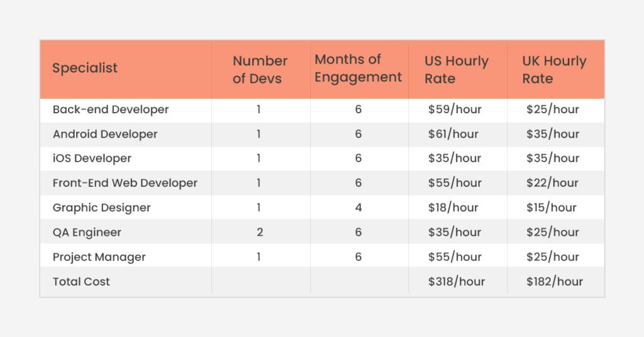
Task: Select the Number of Devs header
Action: (260, 69)
